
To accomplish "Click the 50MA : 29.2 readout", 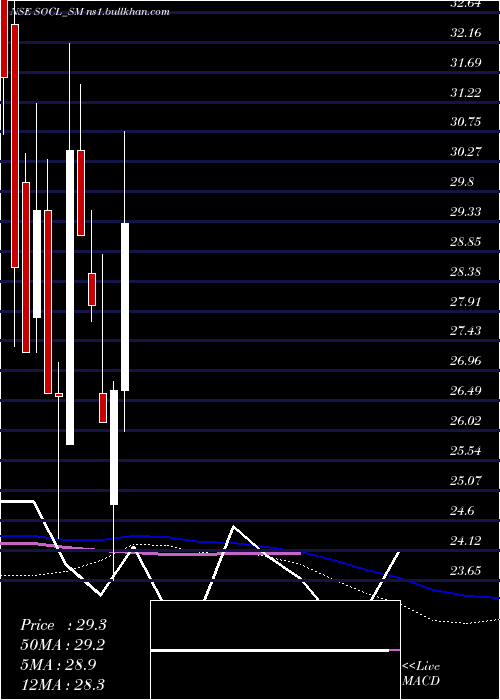I will pyautogui.click(x=63, y=645).
